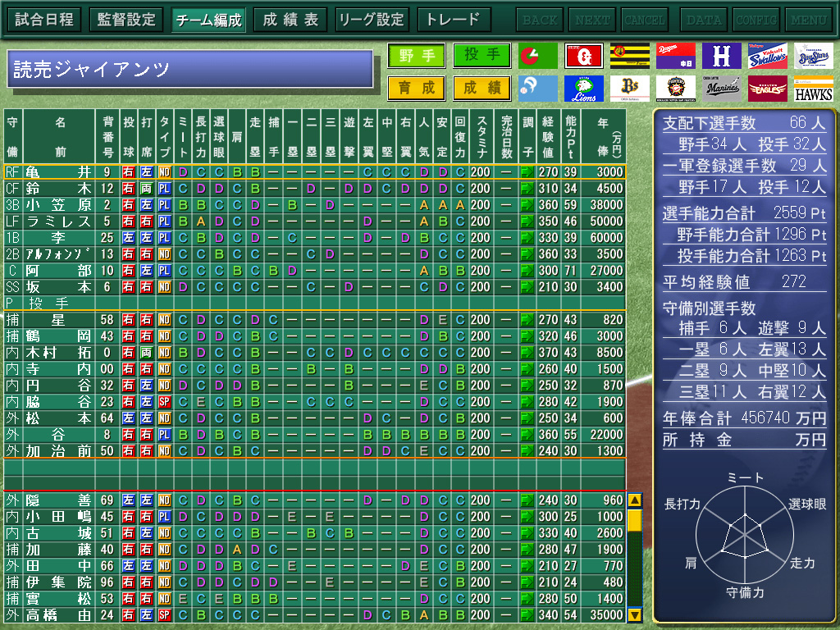Select the player name 小田嶋

coord(58,517)
